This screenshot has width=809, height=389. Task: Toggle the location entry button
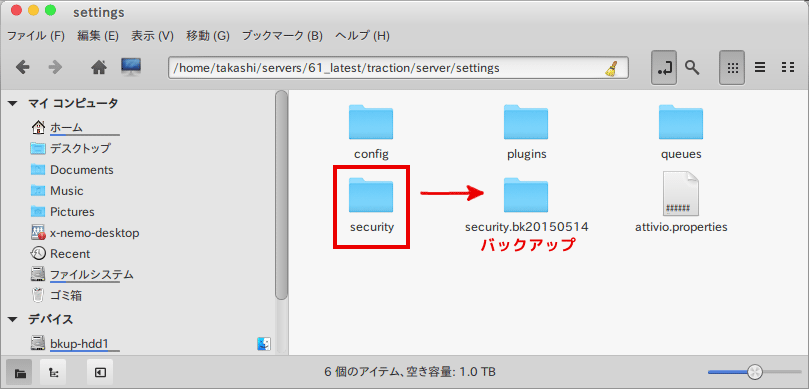click(x=664, y=68)
